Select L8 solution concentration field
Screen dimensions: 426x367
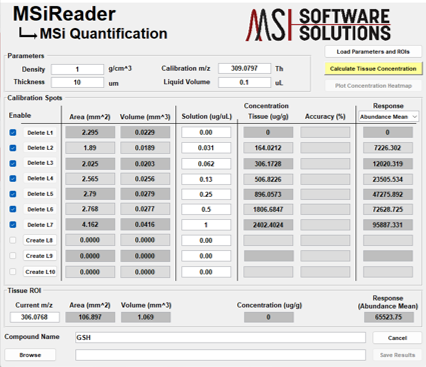click(206, 240)
